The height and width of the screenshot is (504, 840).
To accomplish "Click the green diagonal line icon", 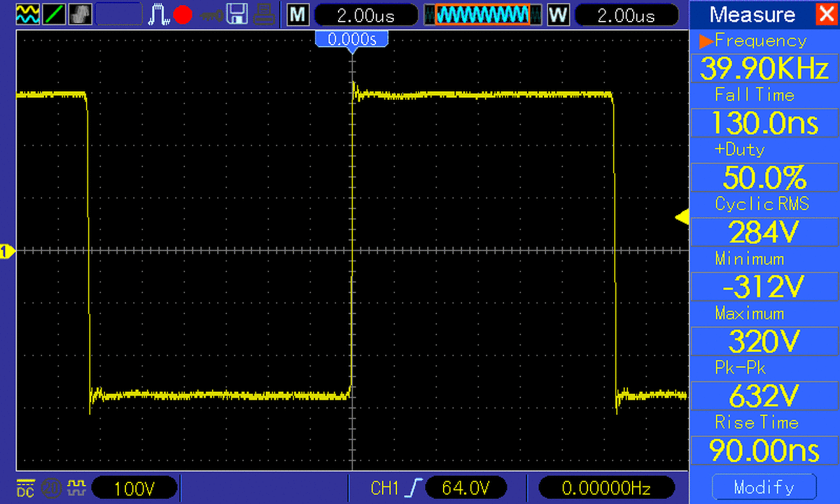I will click(x=54, y=14).
